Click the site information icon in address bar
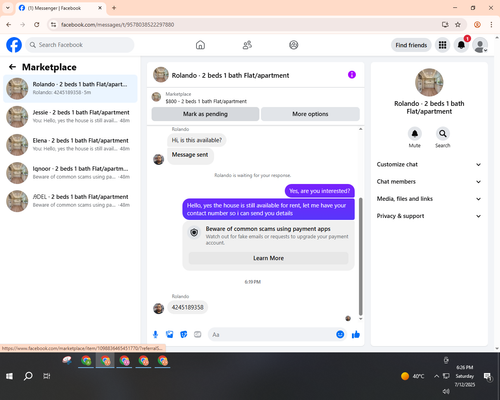This screenshot has height=400, width=500. click(54, 25)
